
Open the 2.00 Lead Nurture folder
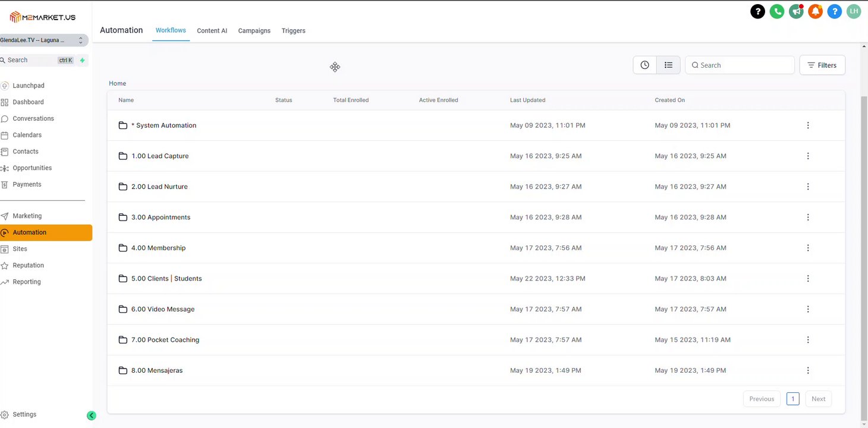tap(159, 187)
